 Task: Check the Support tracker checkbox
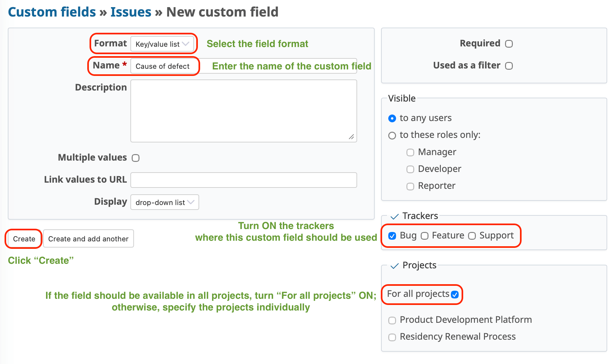[x=472, y=236]
